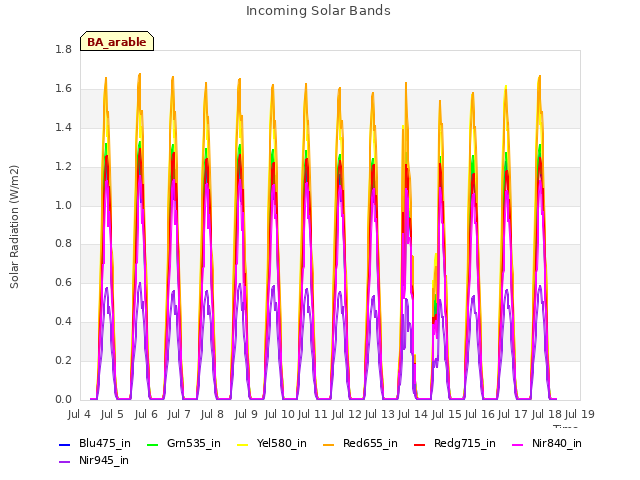
Task: Click the 1.4 y-axis tick label
Action: tap(64, 128)
